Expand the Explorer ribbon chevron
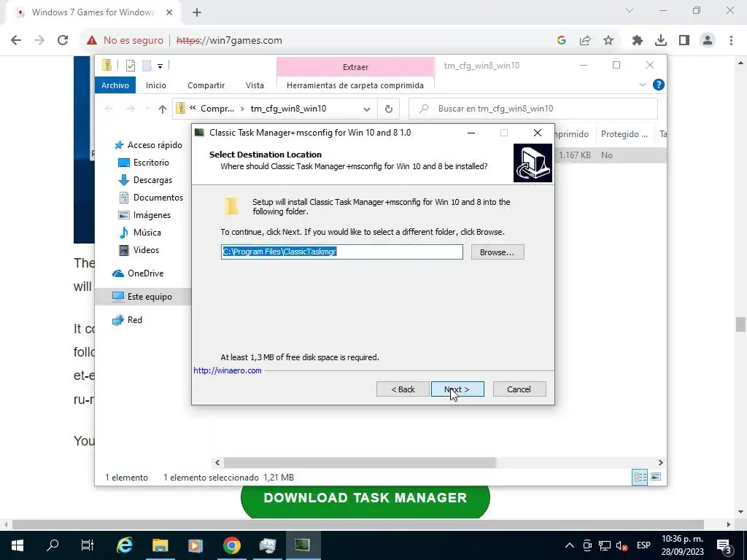Viewport: 747px width, 560px height. click(x=642, y=85)
